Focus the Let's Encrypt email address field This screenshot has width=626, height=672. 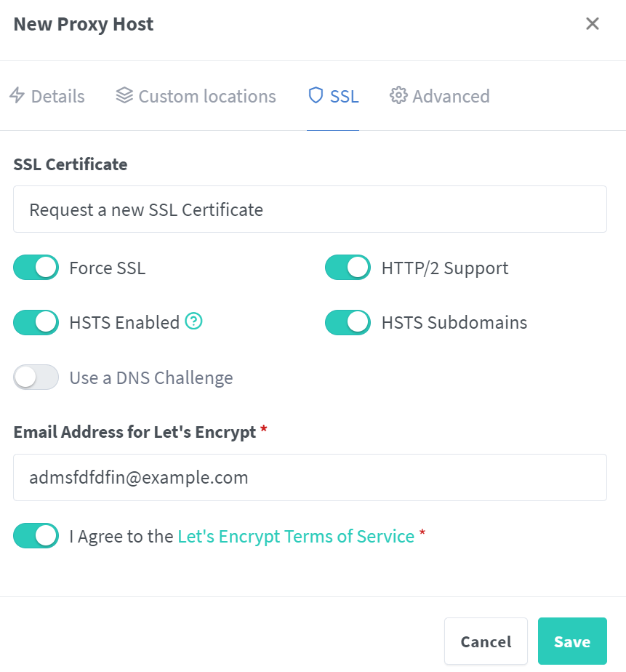[x=310, y=478]
